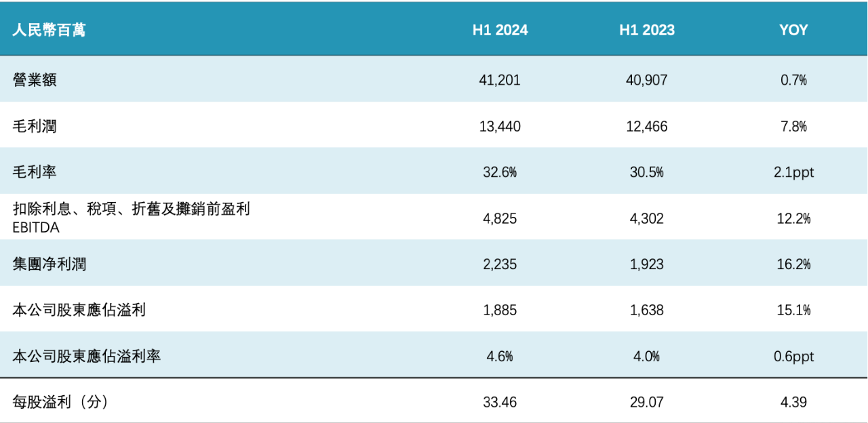Select the gross profit value 12,466
This screenshot has height=423, width=868.
[x=646, y=126]
